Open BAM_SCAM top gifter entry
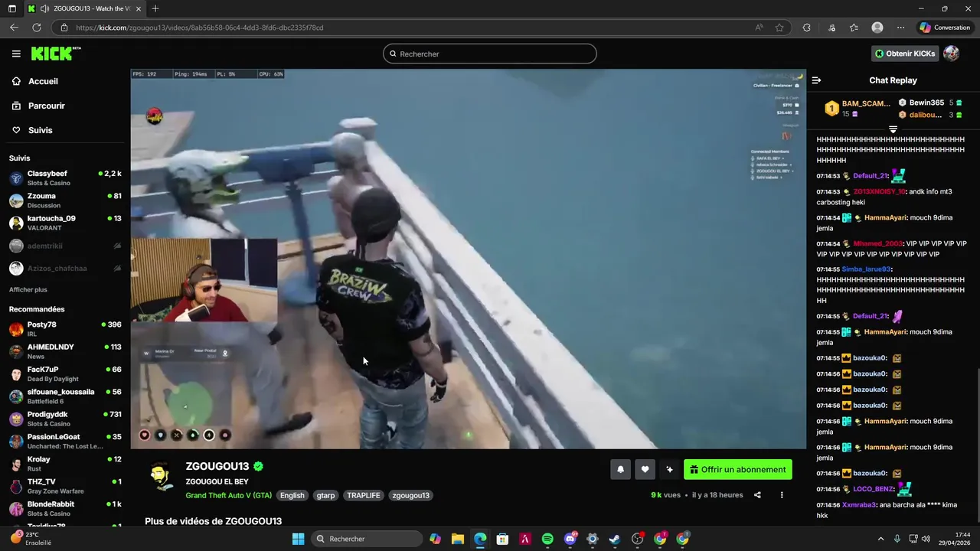 click(857, 109)
